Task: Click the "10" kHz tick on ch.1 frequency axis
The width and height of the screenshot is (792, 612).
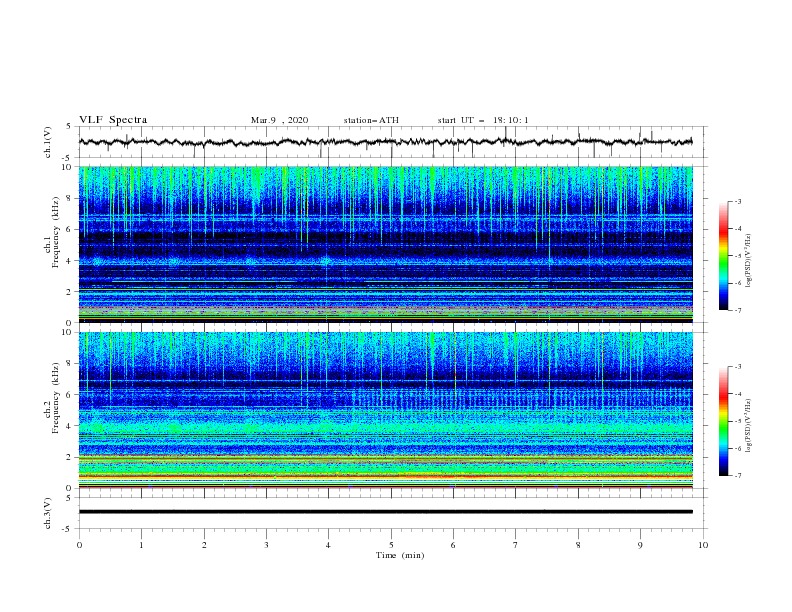Action: [x=67, y=167]
